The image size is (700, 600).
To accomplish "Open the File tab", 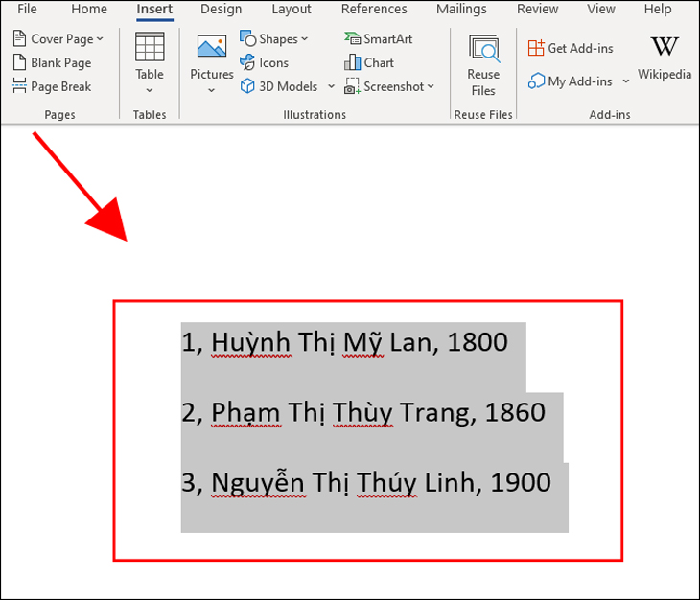I will (27, 9).
